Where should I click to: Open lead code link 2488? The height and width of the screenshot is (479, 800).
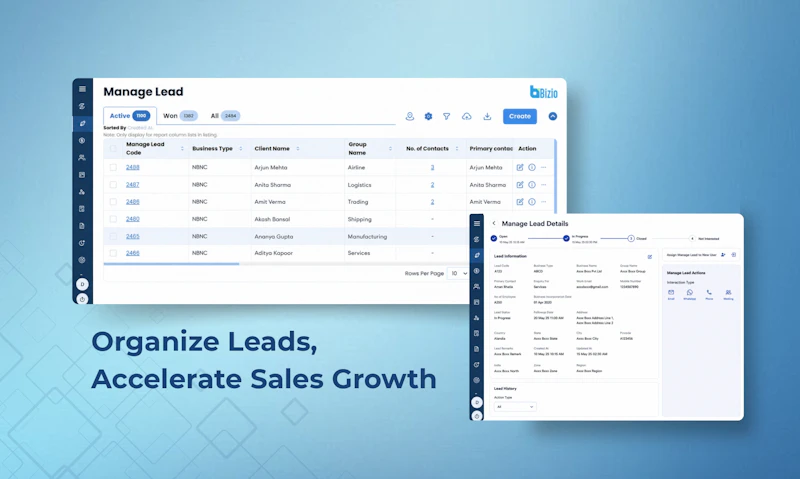tap(133, 167)
